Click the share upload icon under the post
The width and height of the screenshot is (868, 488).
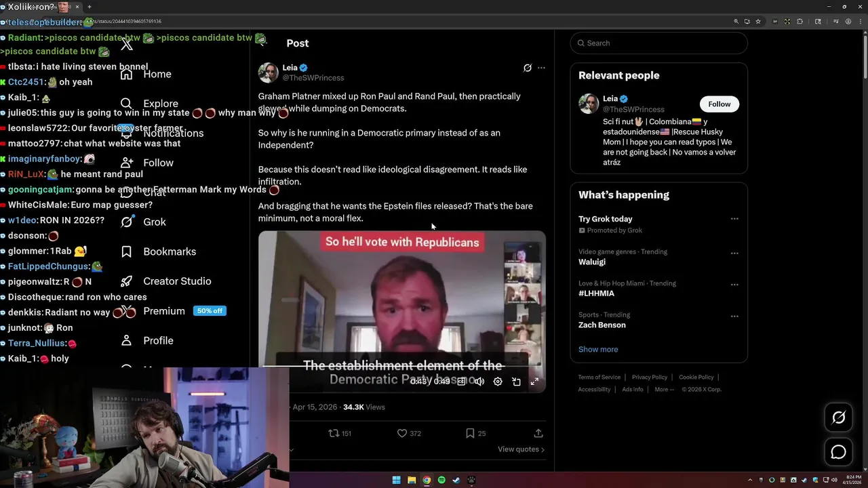pyautogui.click(x=538, y=433)
